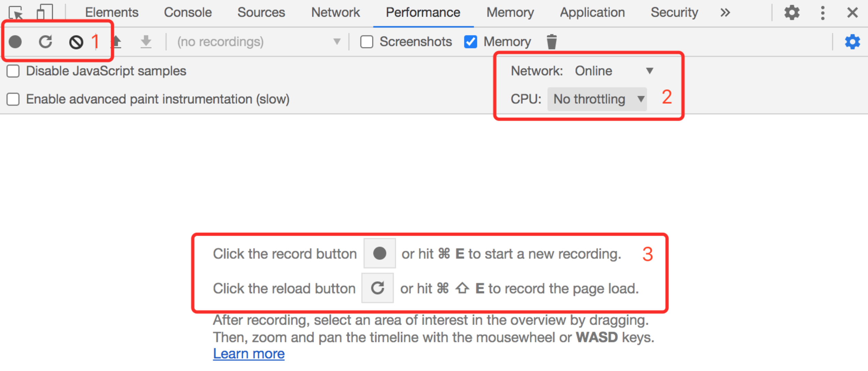The width and height of the screenshot is (868, 371).
Task: Click the save profile download arrow icon
Action: coord(146,42)
